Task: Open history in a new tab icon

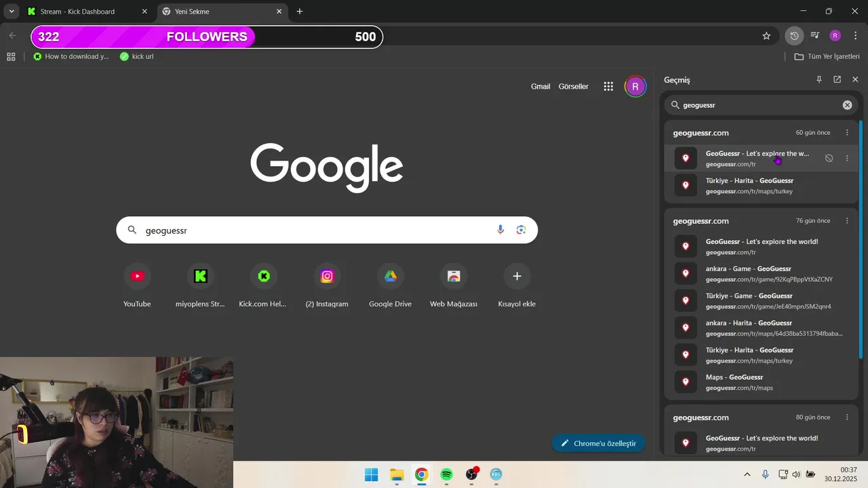Action: (x=837, y=79)
